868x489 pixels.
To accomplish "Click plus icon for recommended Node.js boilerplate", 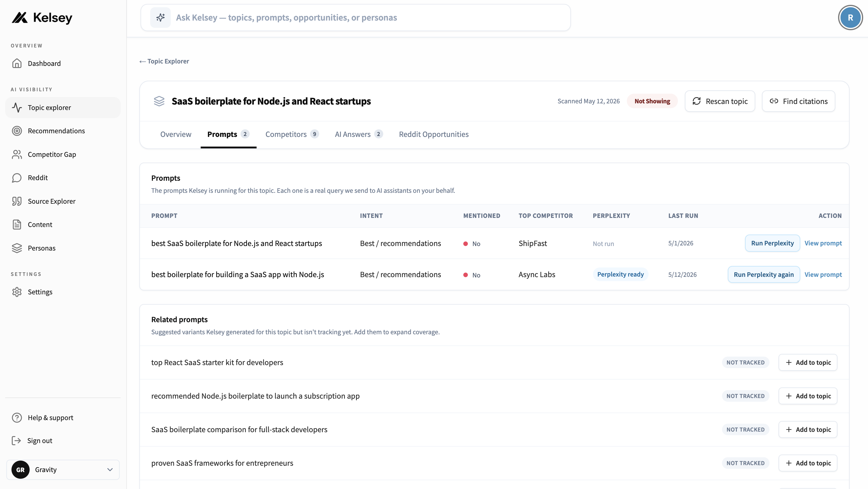I will 789,396.
